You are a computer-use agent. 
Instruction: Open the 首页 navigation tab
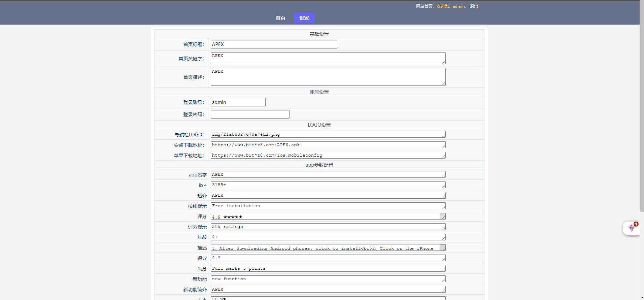[x=280, y=18]
